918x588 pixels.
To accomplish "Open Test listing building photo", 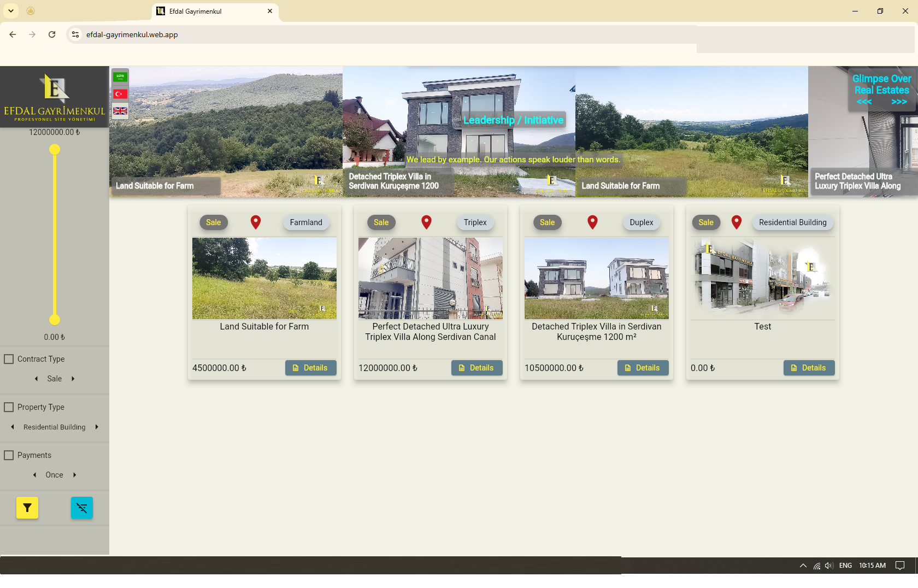I will pos(763,278).
